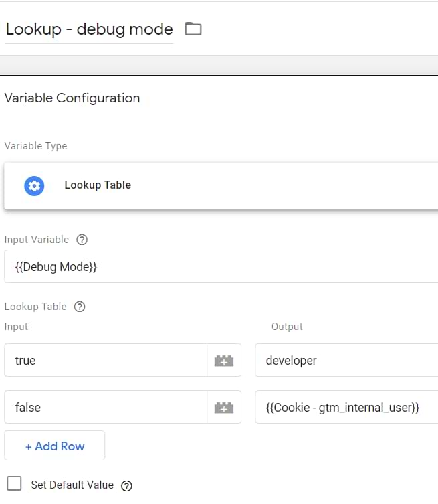Click the {{Debug Mode}} input variable field
This screenshot has width=438, height=504.
tap(221, 266)
